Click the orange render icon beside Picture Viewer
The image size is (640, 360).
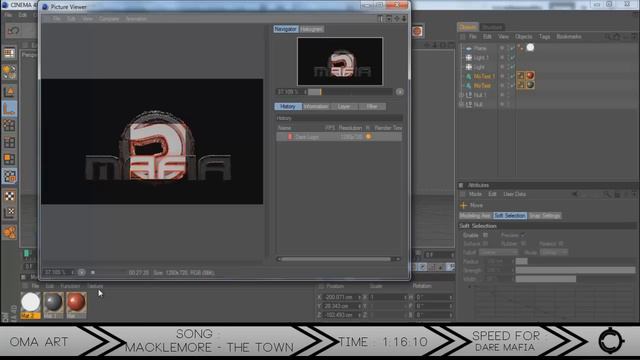[x=417, y=31]
